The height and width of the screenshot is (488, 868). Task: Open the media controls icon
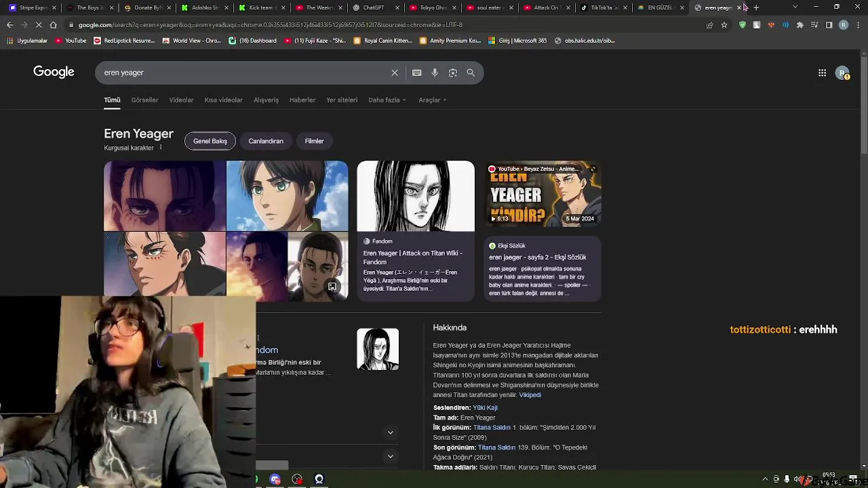coord(814,25)
